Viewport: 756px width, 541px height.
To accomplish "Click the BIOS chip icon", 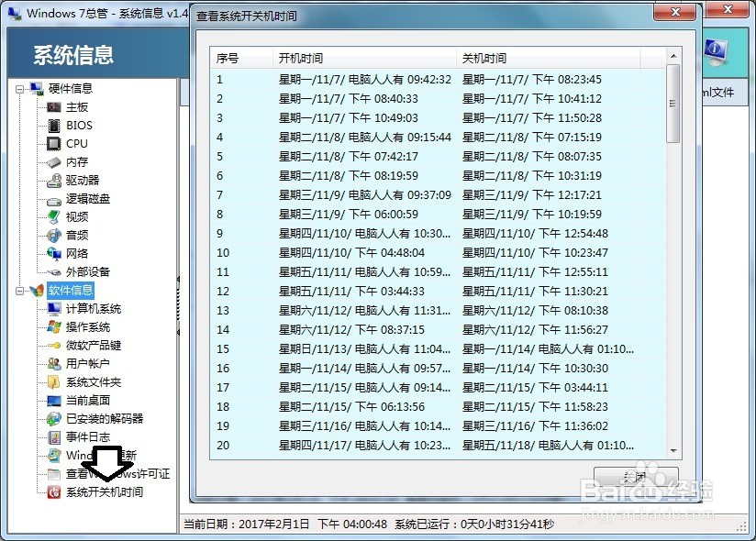I will coord(54,126).
